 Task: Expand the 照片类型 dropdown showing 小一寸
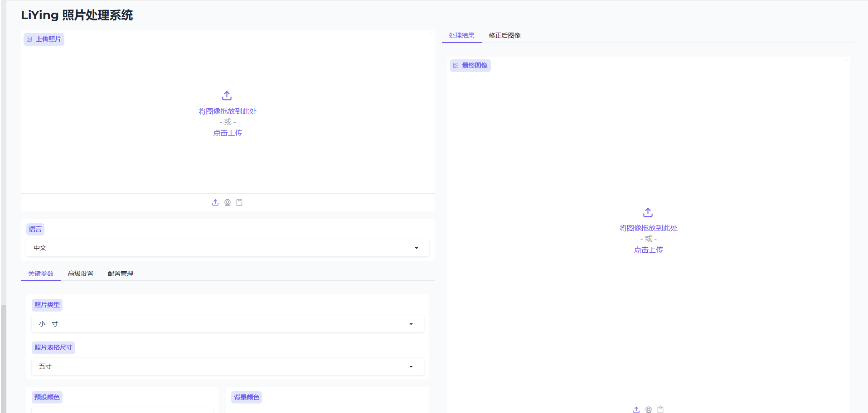point(227,324)
